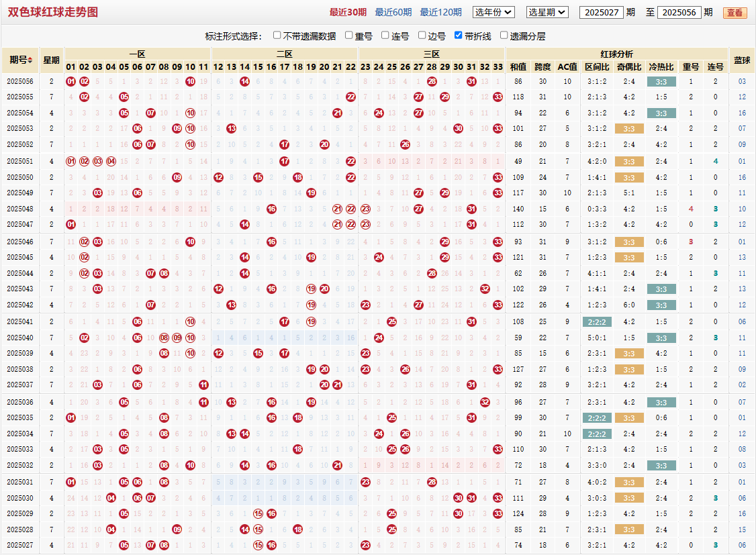Viewport: 756px width, 555px height.
Task: Check the 连号 marking option
Action: (385, 35)
